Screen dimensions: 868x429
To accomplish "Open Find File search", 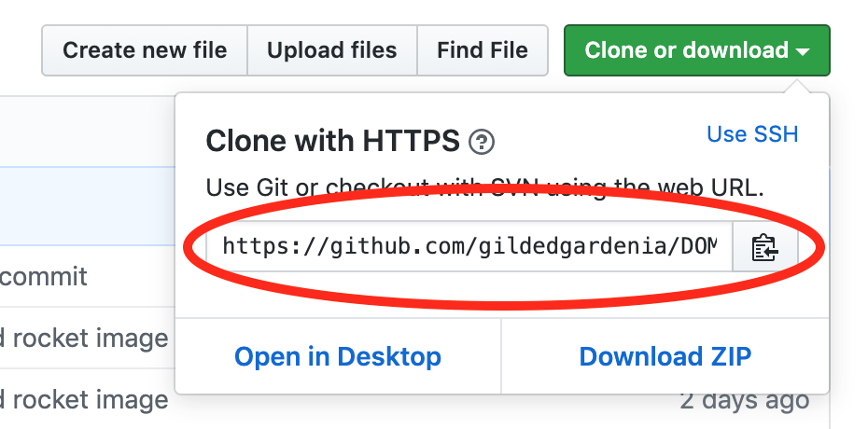I will pyautogui.click(x=482, y=50).
